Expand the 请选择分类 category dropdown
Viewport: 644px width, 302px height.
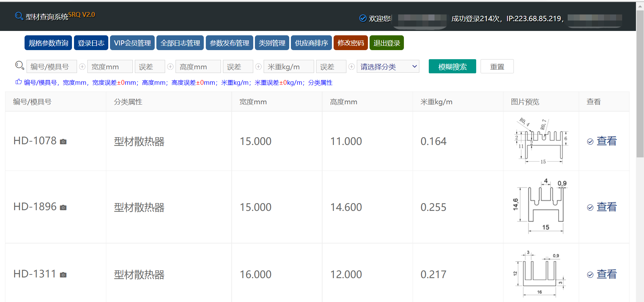pyautogui.click(x=388, y=67)
